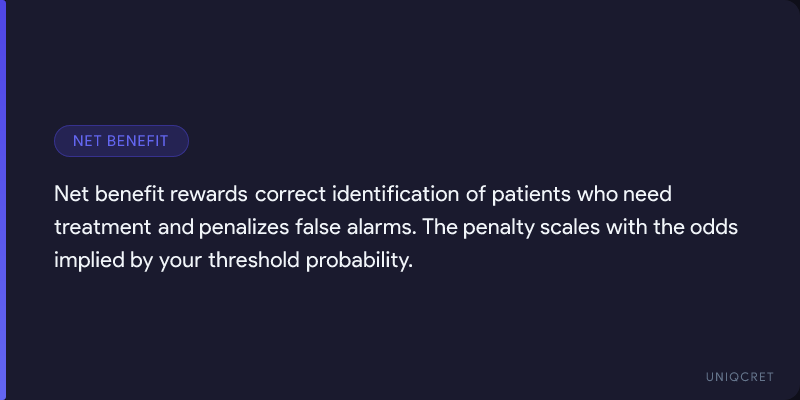Click the word "NET" inside the badge
This screenshot has width=800, height=400.
point(88,141)
